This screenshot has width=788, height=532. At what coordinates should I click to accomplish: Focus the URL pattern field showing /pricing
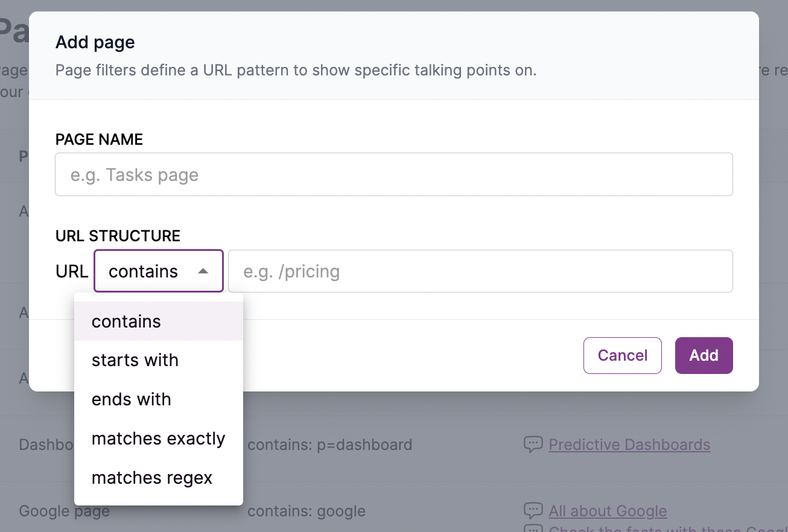481,271
